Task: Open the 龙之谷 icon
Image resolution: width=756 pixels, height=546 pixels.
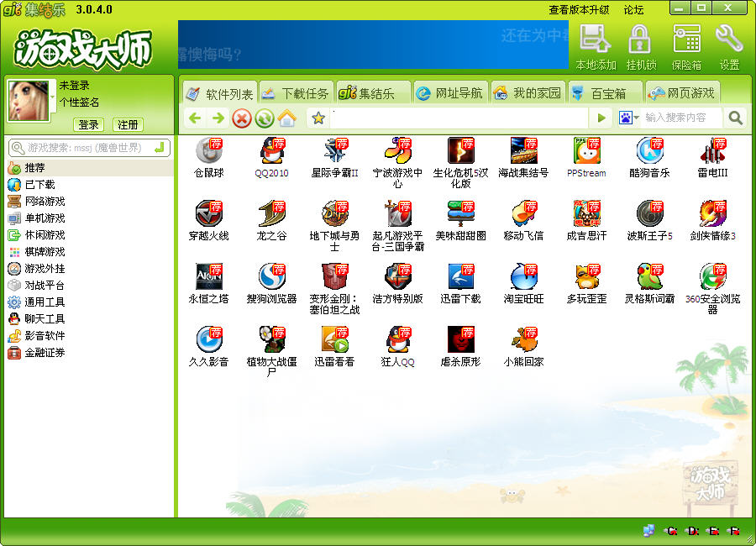Action: pos(272,213)
